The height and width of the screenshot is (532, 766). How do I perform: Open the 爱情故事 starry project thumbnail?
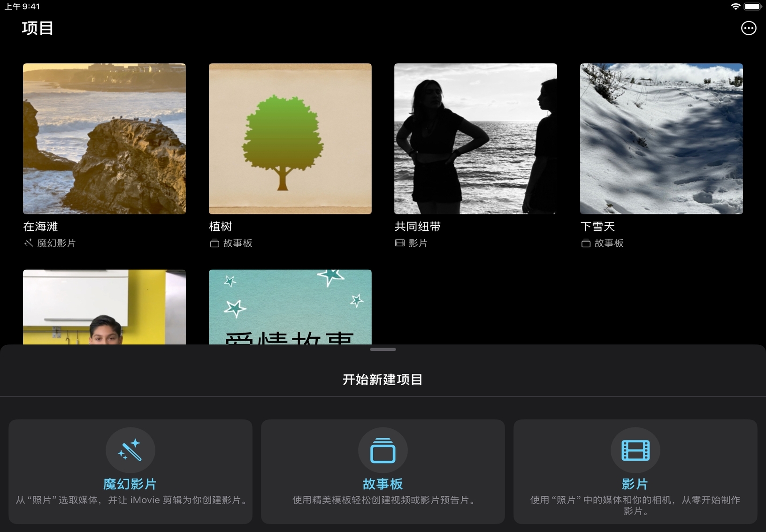point(290,307)
